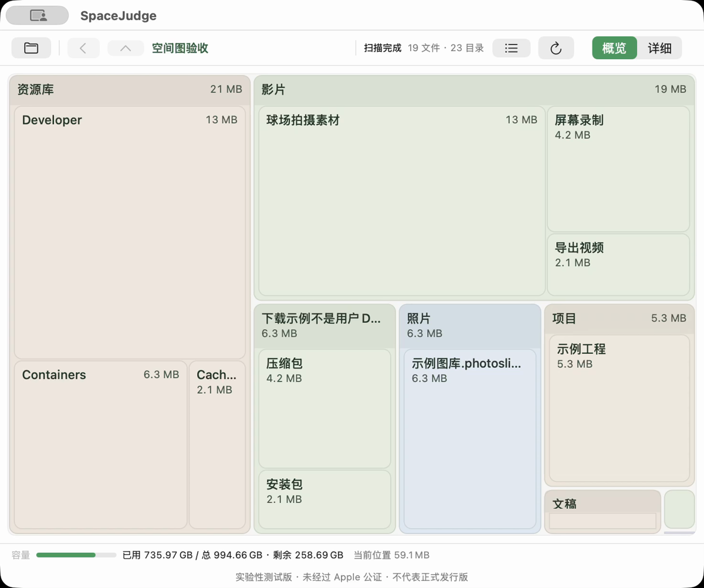Select the 项目 5.3 MB header
704x588 pixels.
pyautogui.click(x=620, y=319)
